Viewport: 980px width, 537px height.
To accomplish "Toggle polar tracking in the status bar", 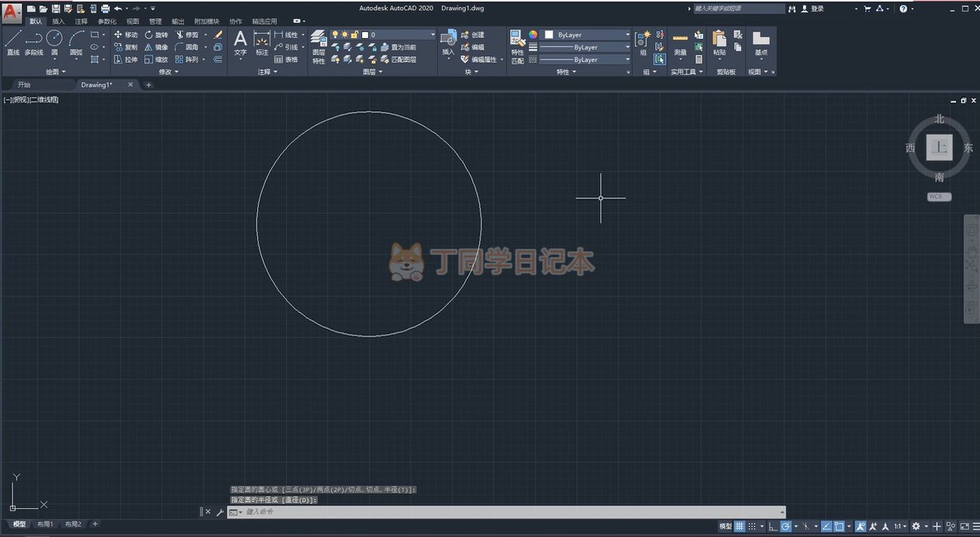I will click(786, 526).
